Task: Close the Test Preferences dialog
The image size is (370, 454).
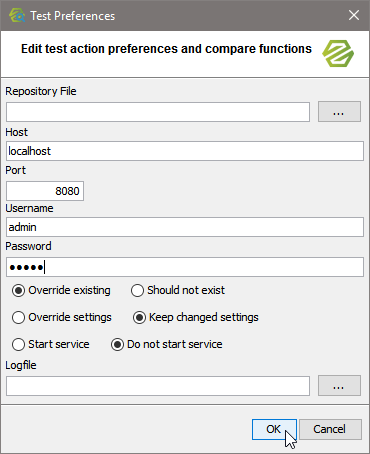Action: (x=354, y=15)
